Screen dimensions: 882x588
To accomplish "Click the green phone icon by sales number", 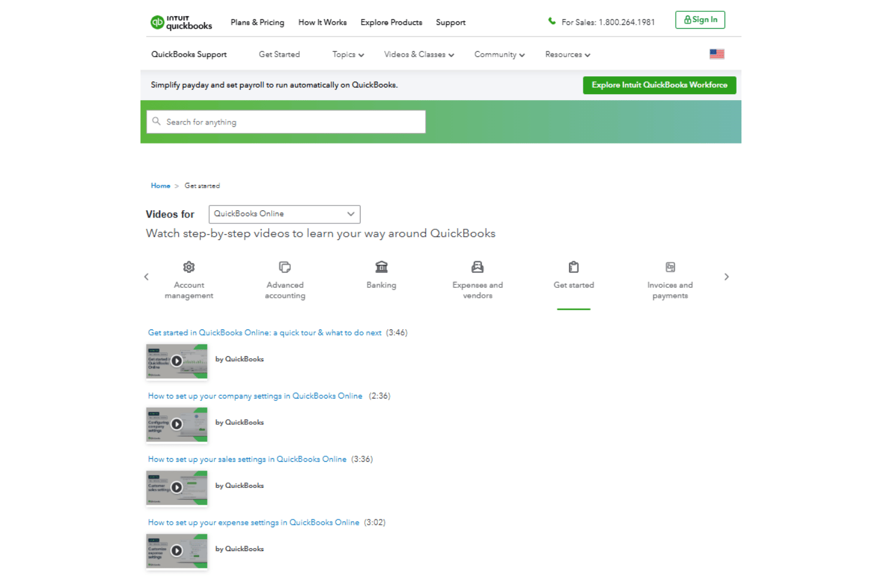I will coord(552,21).
